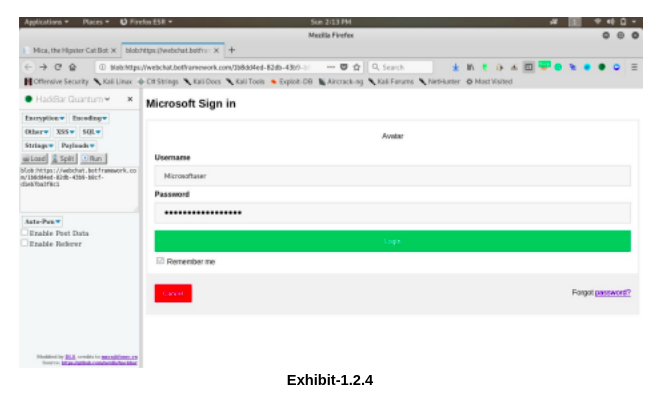Show site information in the address bar
The image size is (668, 408).
pos(102,67)
